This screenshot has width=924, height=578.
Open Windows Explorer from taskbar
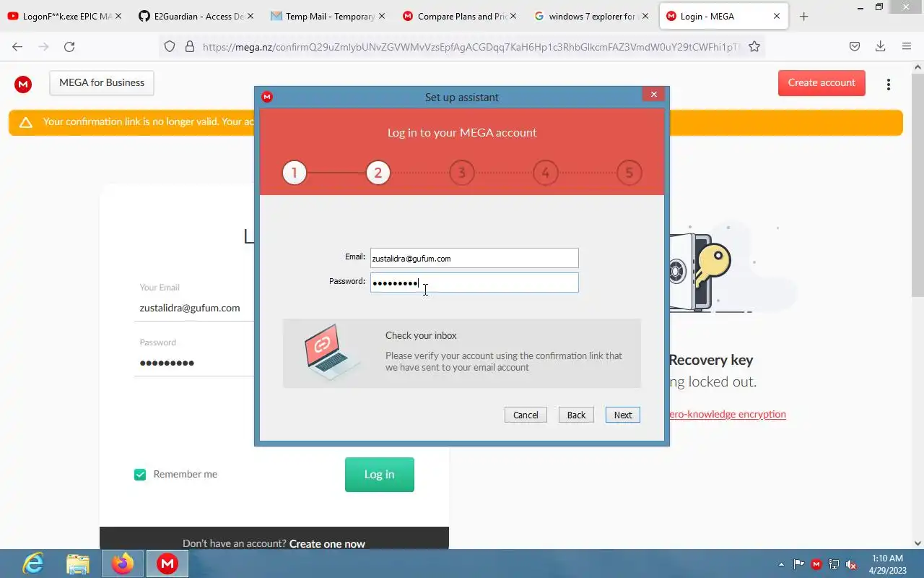(78, 564)
